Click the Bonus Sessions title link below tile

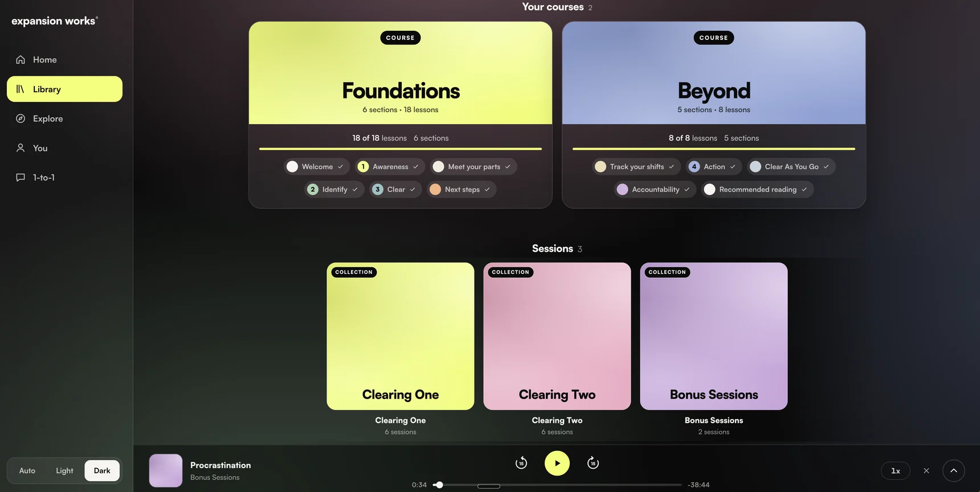(x=714, y=420)
